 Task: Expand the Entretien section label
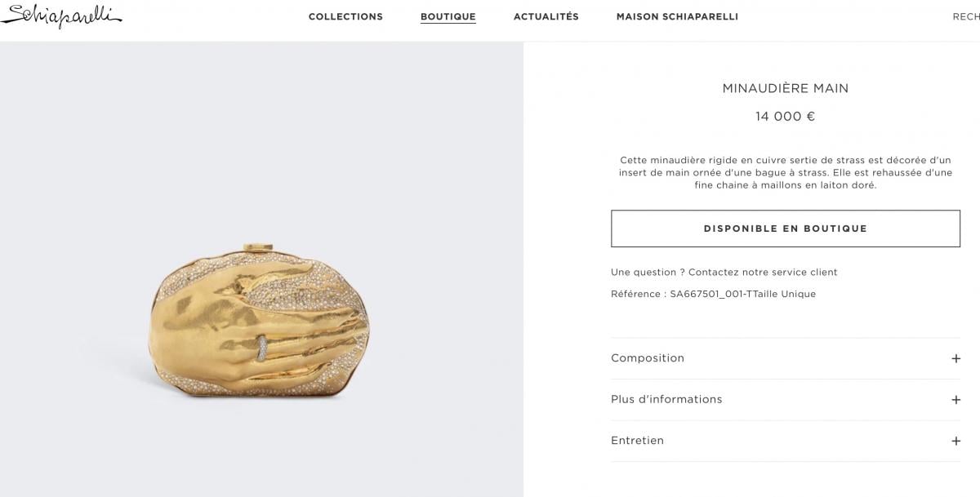[x=637, y=441]
